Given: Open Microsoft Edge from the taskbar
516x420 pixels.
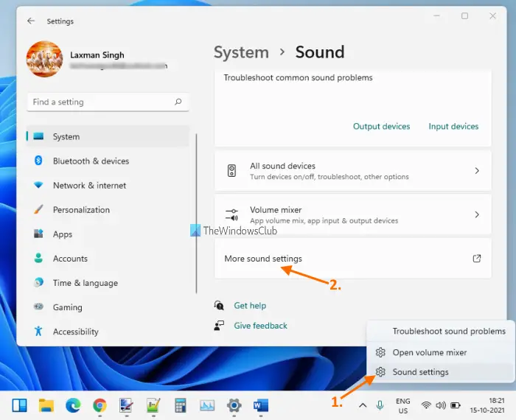Looking at the screenshot, I should [73, 405].
